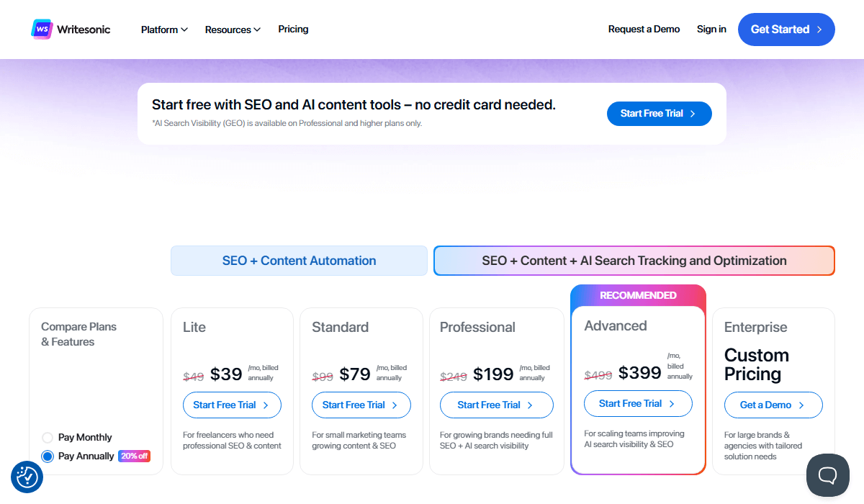The image size is (864, 504).
Task: Select SEO + Content + AI Search Tracking tab
Action: pyautogui.click(x=634, y=261)
